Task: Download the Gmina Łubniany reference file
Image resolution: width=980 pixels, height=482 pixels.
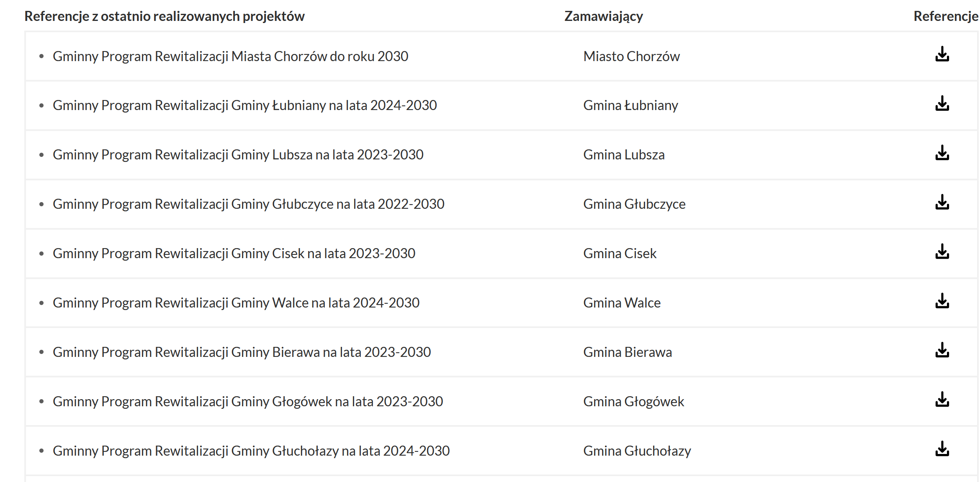Action: coord(942,104)
